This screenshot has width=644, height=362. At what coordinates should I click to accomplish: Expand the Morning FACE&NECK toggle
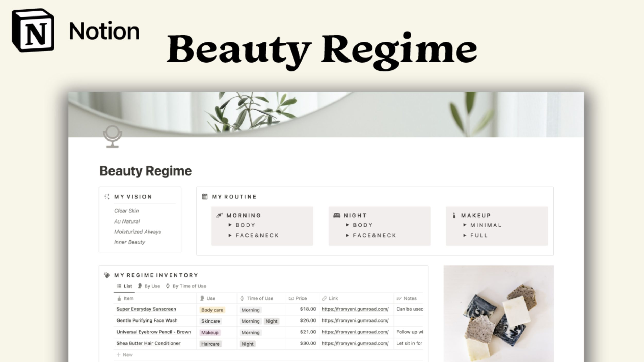(230, 235)
